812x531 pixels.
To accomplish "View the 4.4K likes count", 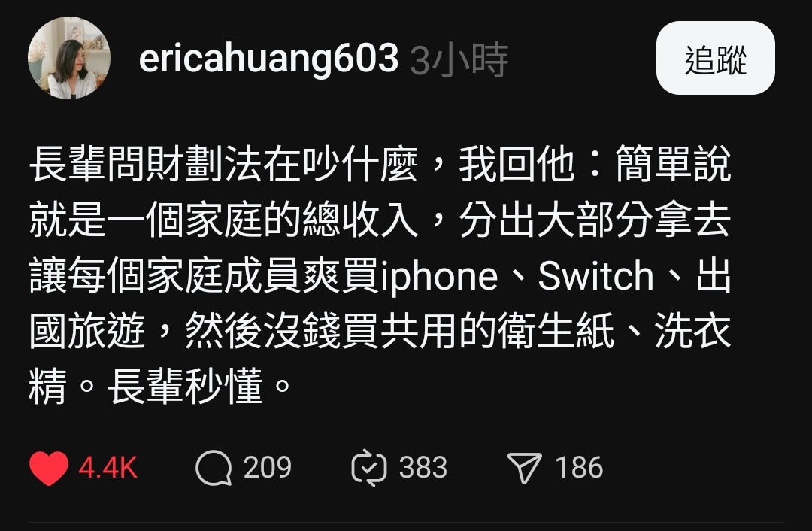I will tap(108, 468).
